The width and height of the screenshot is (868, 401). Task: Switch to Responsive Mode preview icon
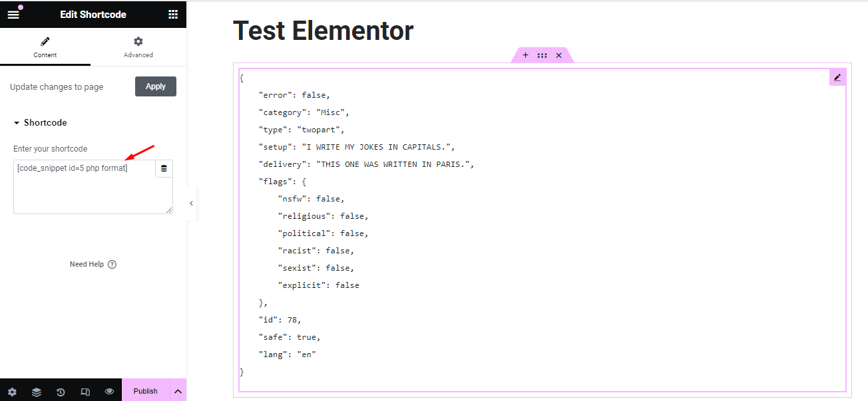point(85,391)
